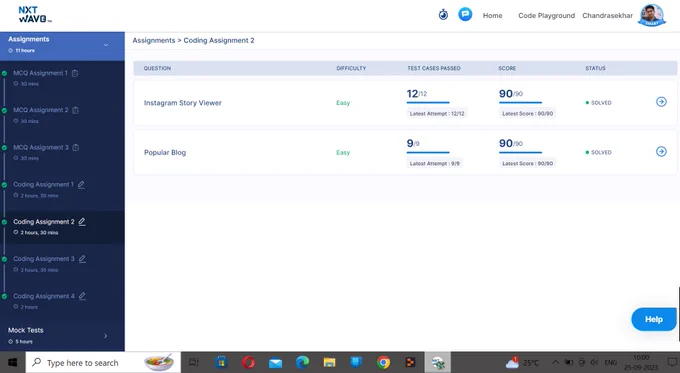
Task: Open Chandrasekhar's profile avatar
Action: tap(651, 15)
